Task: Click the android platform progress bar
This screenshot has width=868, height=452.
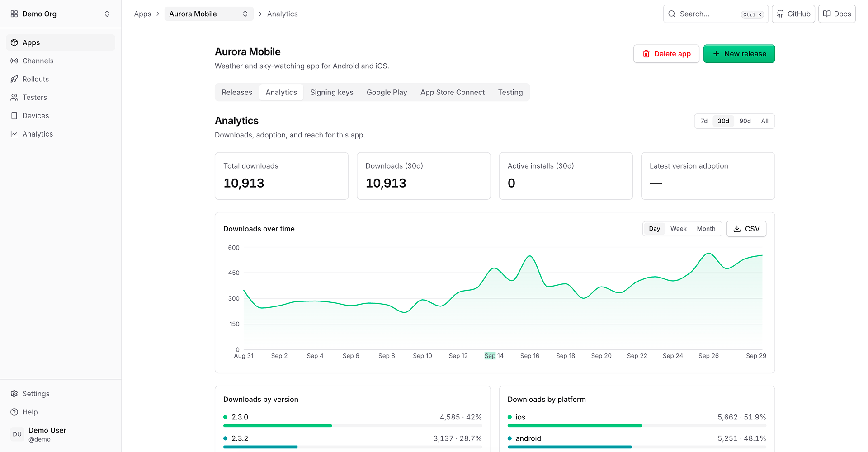Action: coord(637,447)
